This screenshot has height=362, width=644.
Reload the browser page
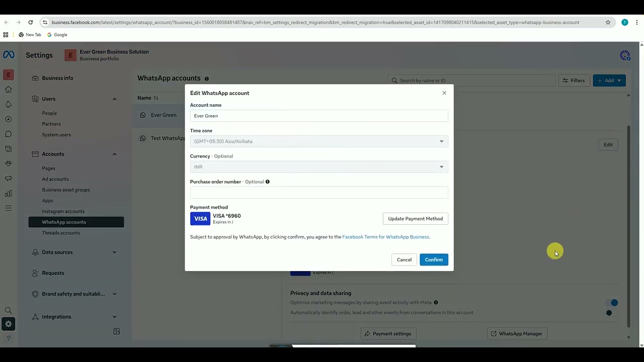[31, 23]
